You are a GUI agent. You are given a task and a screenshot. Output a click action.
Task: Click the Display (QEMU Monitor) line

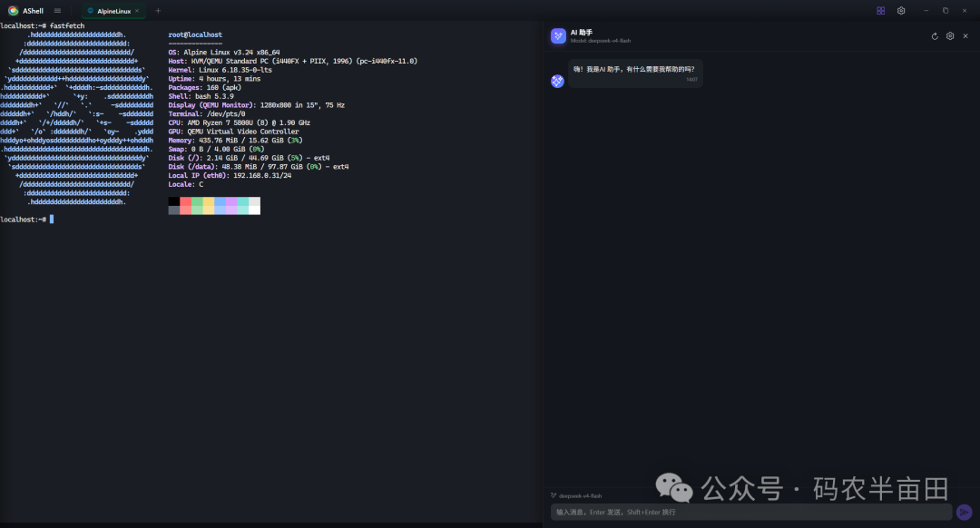(x=256, y=105)
